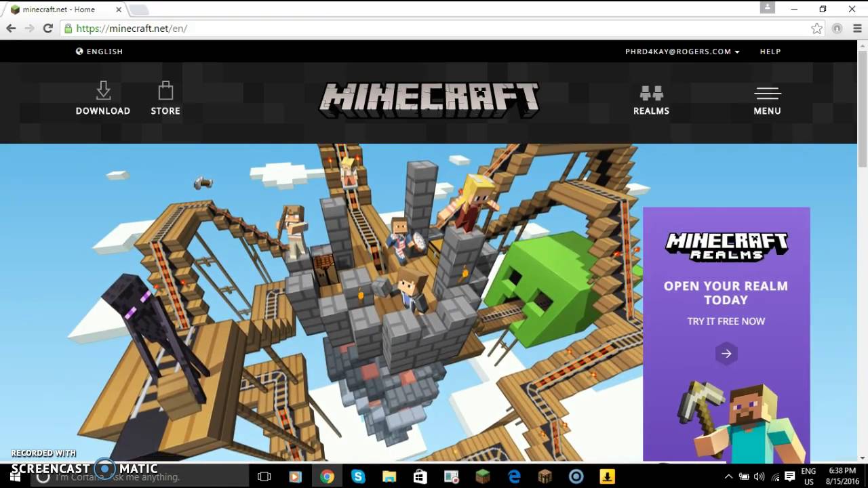Click the Try It Free Now text
The width and height of the screenshot is (868, 488).
click(x=726, y=321)
